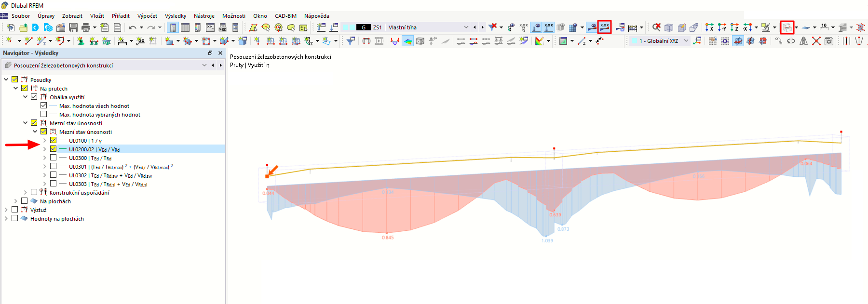
Task: Open a file with the folder icon
Action: coord(23,27)
